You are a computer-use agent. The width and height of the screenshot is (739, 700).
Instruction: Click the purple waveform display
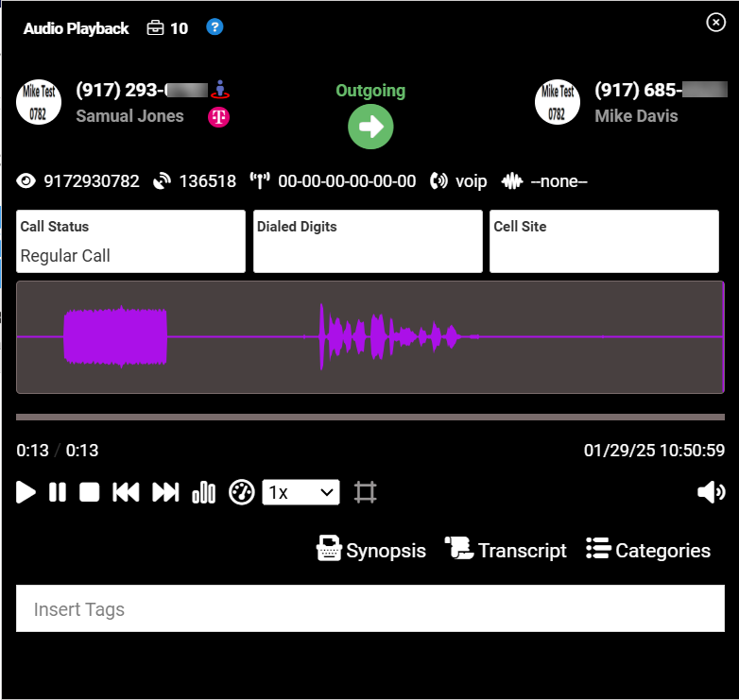pos(369,336)
